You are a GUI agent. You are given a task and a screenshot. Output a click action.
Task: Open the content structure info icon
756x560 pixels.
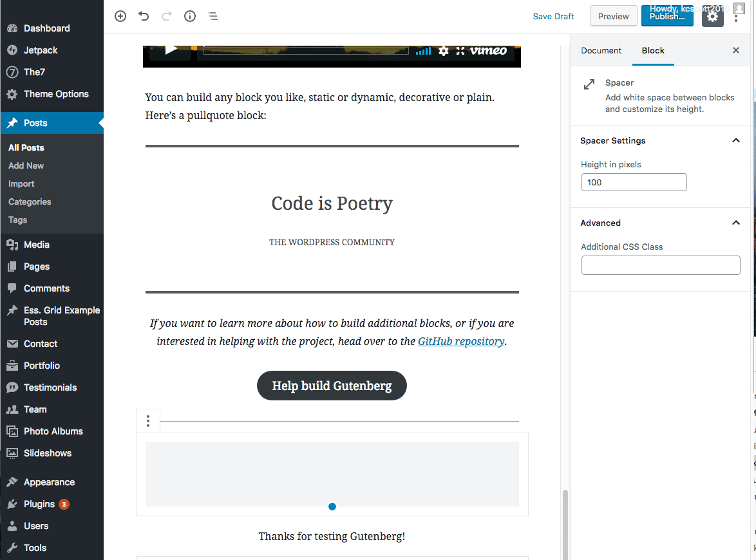click(190, 16)
